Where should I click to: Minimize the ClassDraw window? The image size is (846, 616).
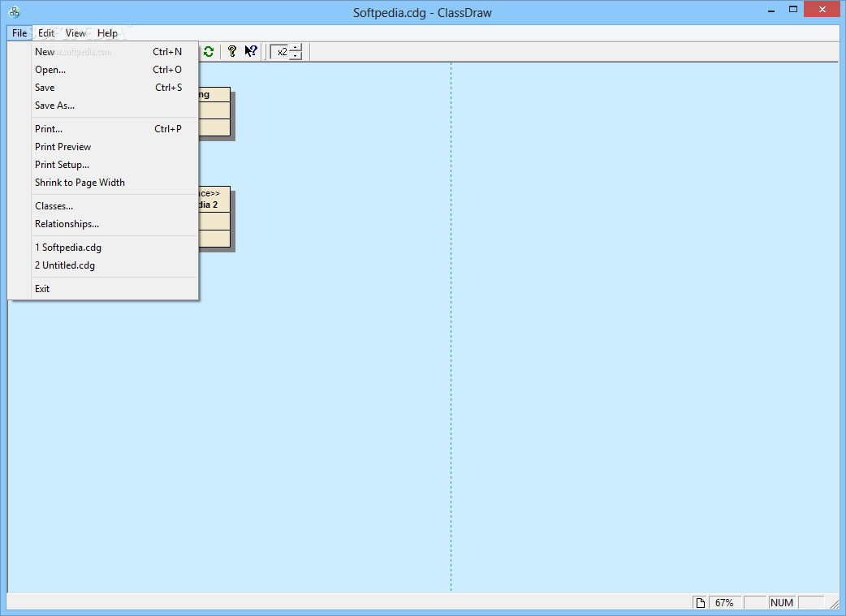coord(771,10)
